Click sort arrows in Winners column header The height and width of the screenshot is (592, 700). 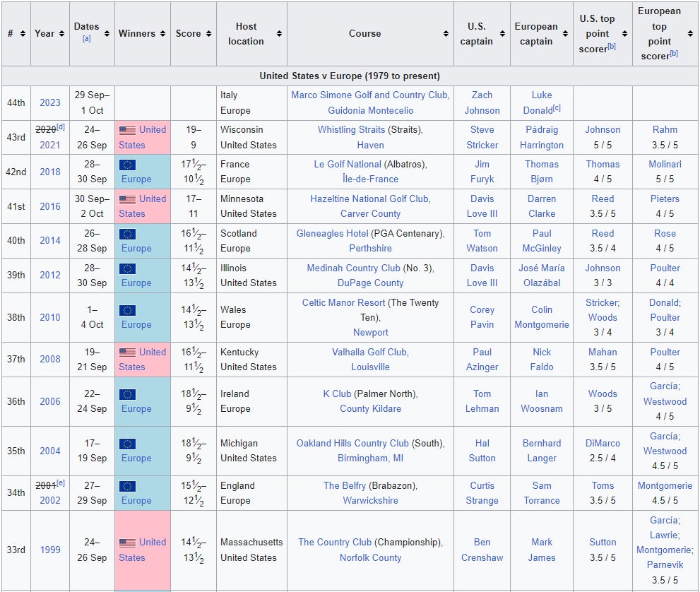(164, 34)
